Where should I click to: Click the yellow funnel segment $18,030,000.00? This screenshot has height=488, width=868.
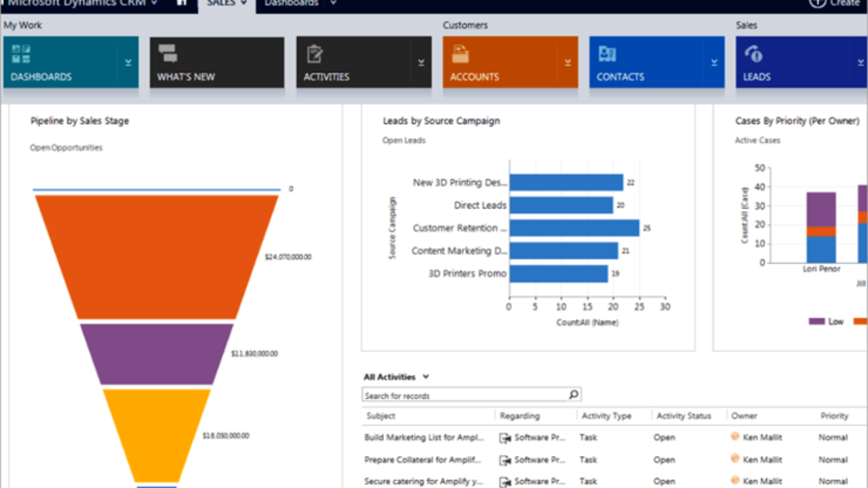click(x=157, y=435)
